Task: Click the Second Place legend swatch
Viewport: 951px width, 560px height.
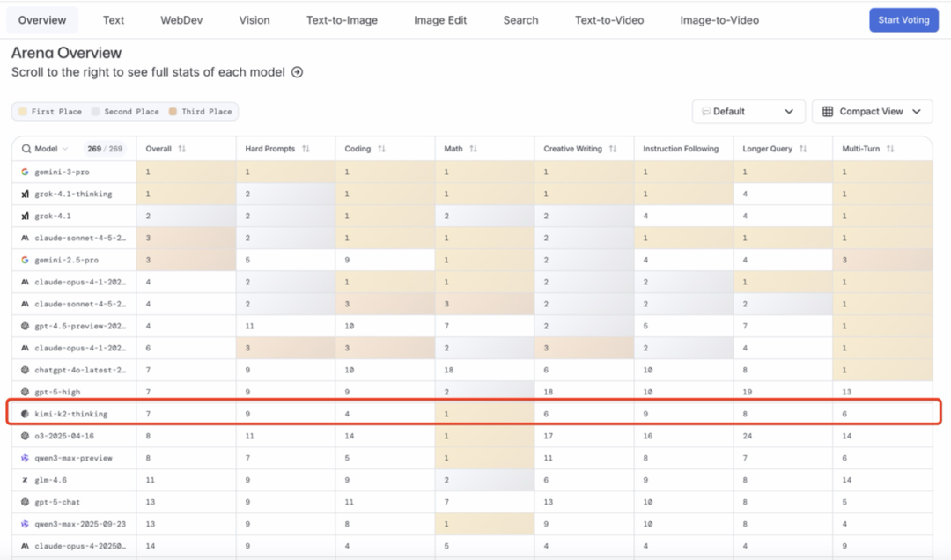Action: tap(95, 112)
